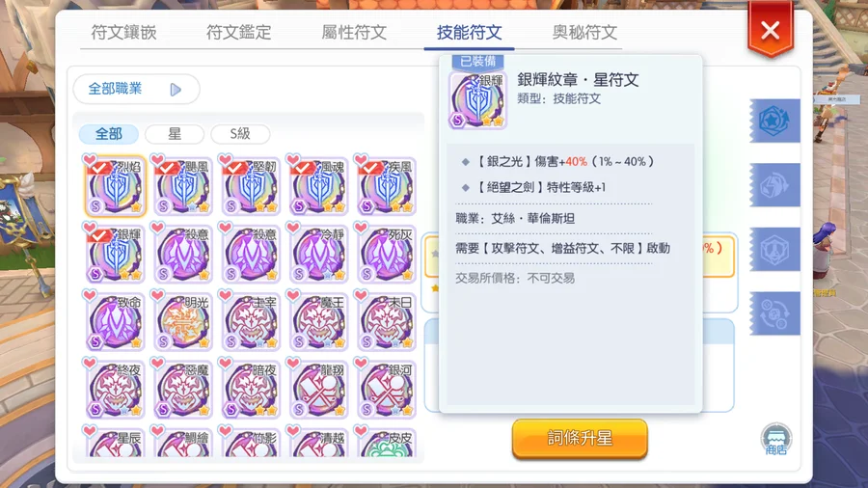This screenshot has width=868, height=488.
Task: Pick the 龍翔 rune icon
Action: coord(319,390)
